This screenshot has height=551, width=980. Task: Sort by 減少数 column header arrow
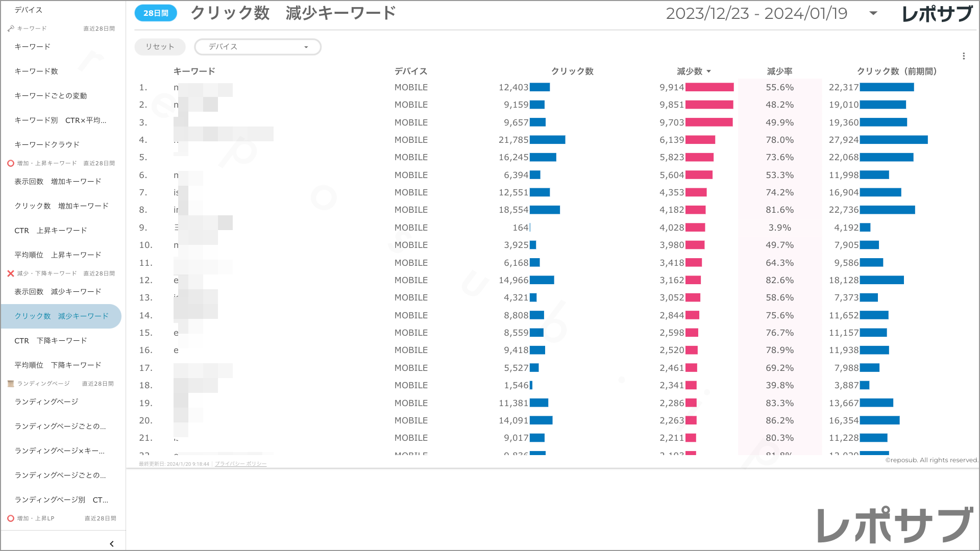(x=709, y=71)
